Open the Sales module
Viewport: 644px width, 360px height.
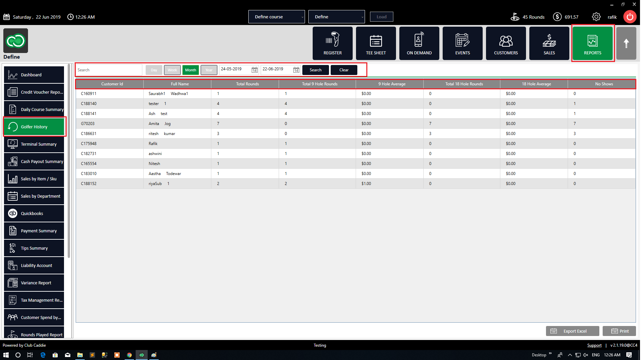pyautogui.click(x=549, y=43)
